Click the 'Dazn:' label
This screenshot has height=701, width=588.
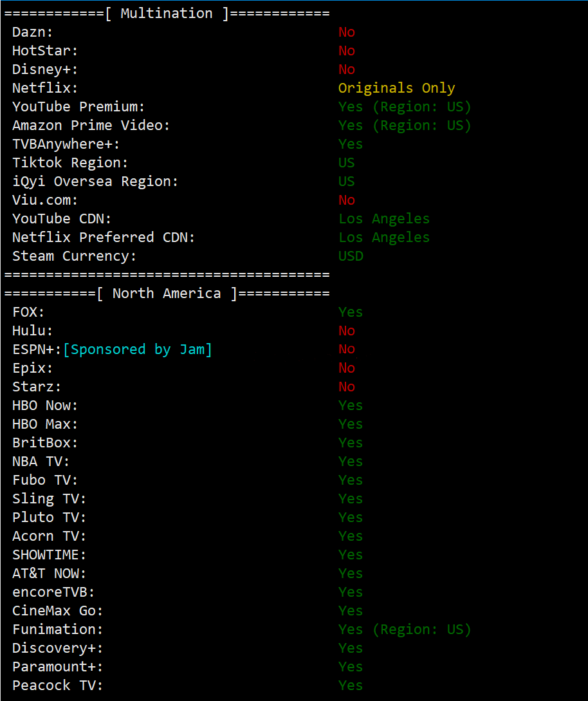pos(33,32)
